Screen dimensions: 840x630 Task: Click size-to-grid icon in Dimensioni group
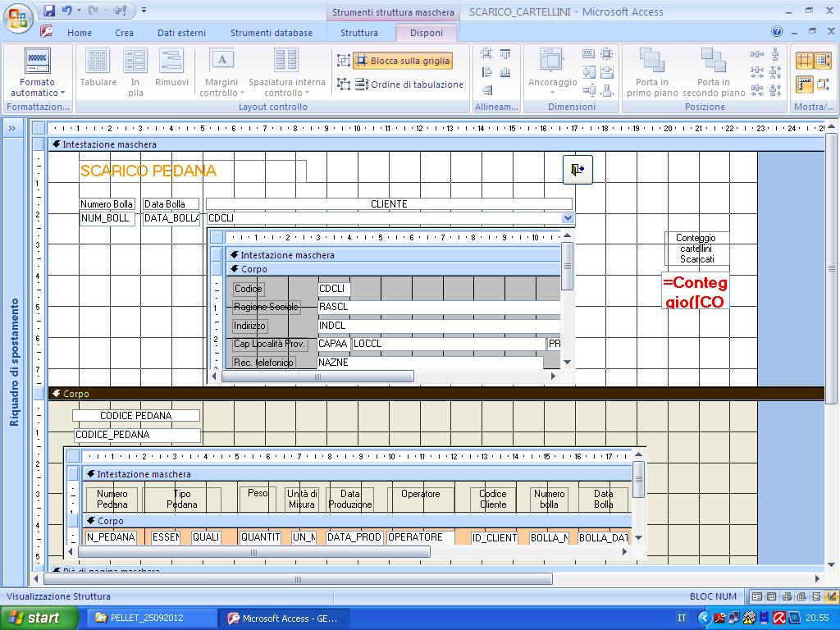607,53
